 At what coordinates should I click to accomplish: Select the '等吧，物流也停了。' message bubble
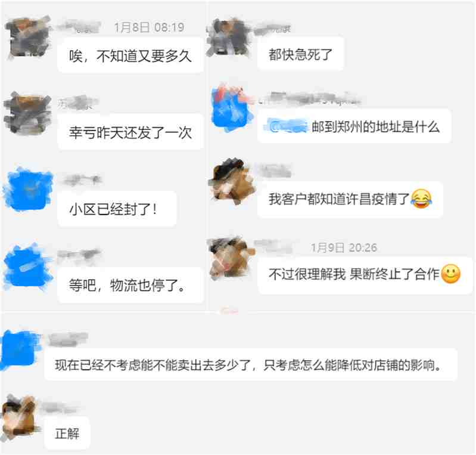(130, 285)
